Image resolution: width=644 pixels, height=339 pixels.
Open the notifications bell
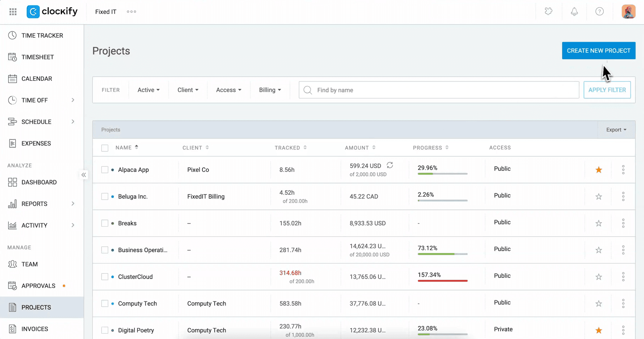click(x=574, y=12)
